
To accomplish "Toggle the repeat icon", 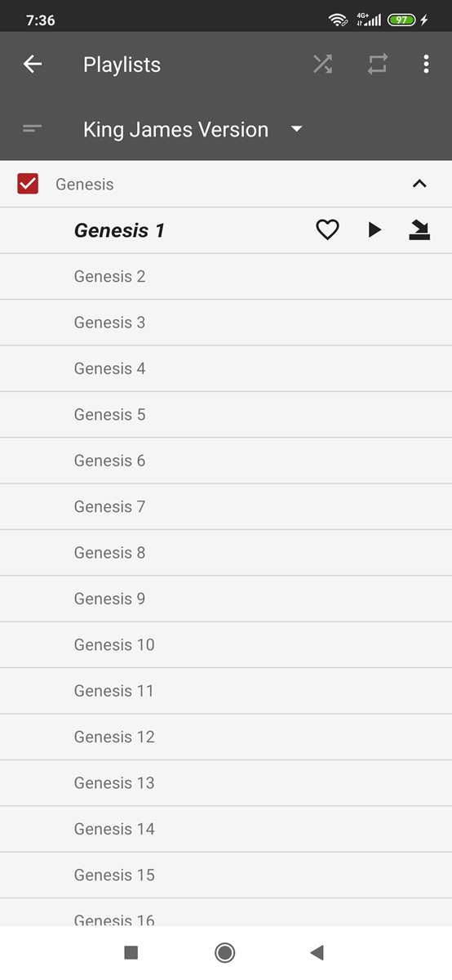I will pos(377,65).
